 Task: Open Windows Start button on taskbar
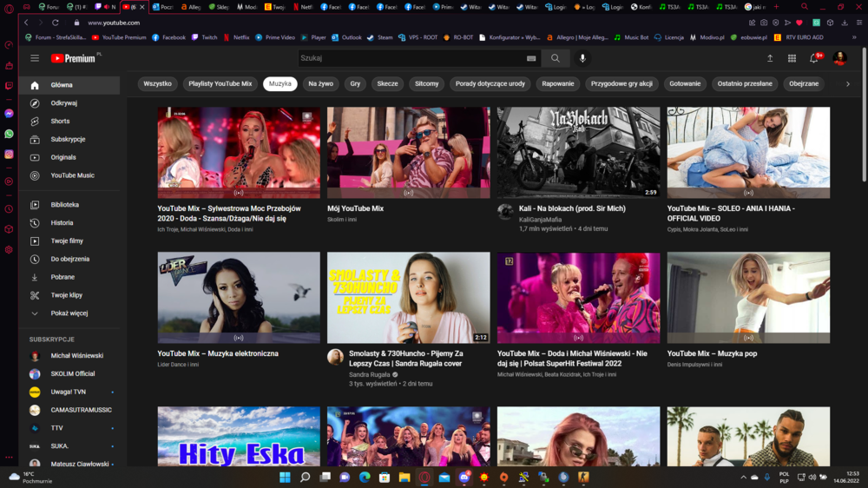click(285, 478)
